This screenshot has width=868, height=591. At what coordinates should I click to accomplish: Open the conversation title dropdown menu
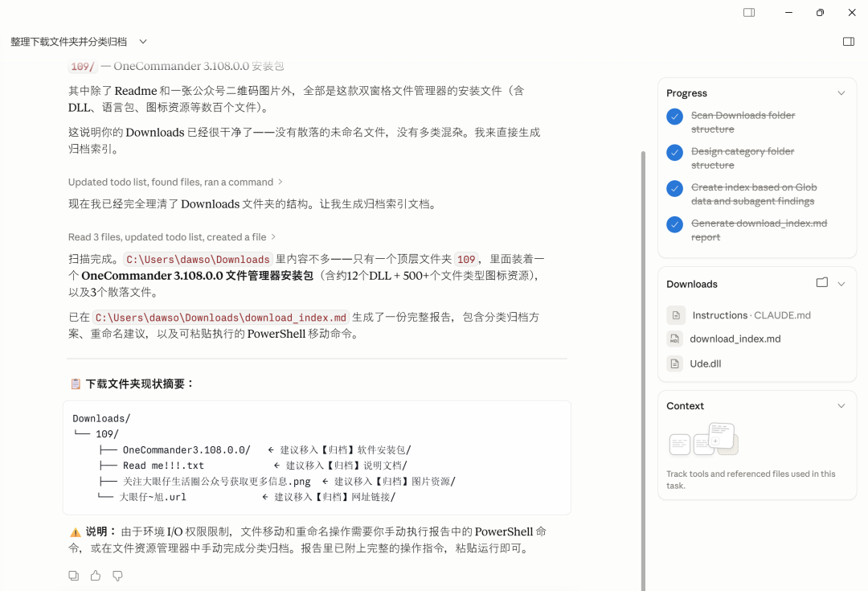[143, 42]
